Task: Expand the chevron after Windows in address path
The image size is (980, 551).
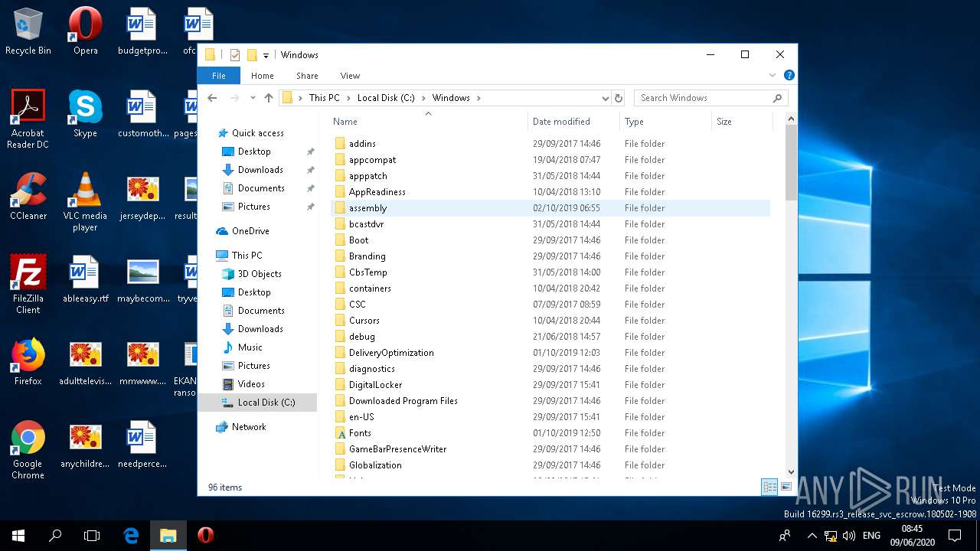Action: (x=479, y=98)
